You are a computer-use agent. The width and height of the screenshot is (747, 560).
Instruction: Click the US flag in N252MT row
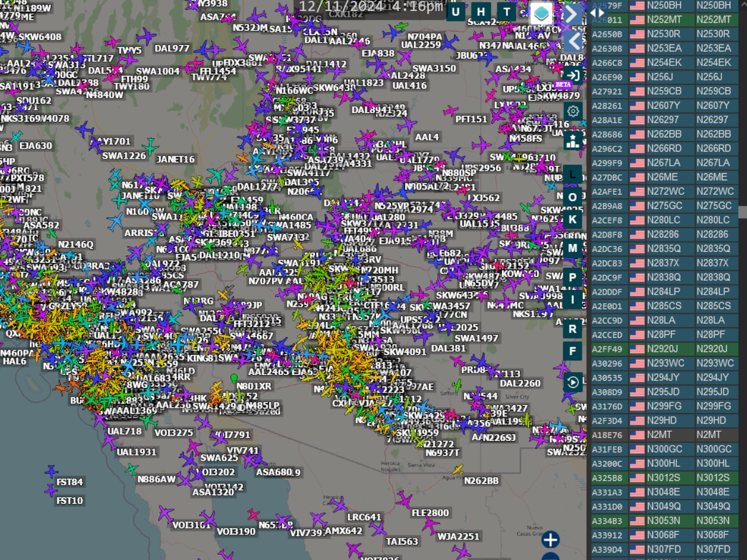click(x=637, y=19)
